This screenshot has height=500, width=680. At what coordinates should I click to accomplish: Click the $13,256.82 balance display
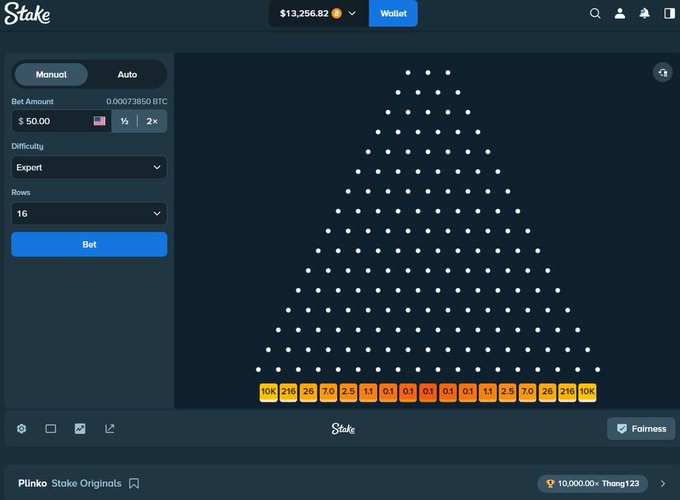pos(304,13)
